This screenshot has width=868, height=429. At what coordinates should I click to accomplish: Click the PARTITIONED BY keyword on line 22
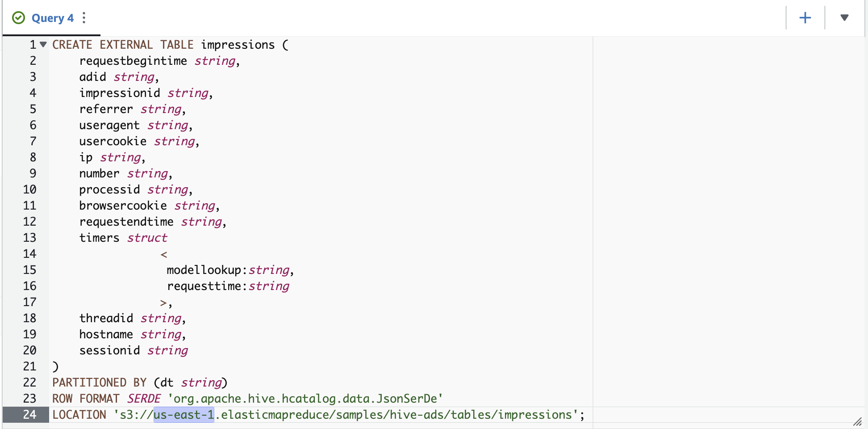(99, 383)
